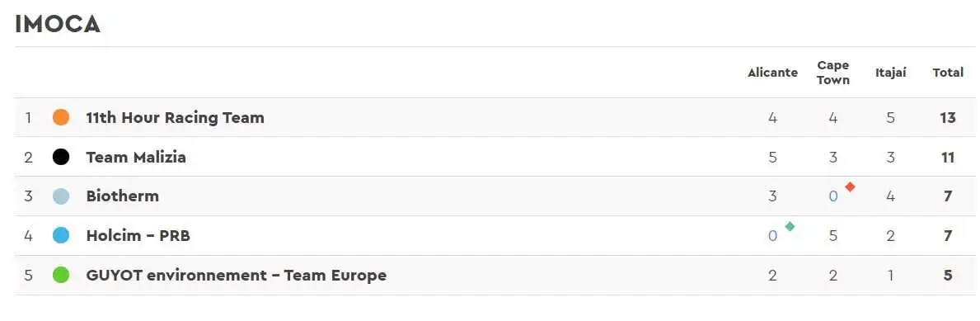Screen dimensions: 980x321
Task: Open the 11th Hour Racing Team entry
Action: 175,117
